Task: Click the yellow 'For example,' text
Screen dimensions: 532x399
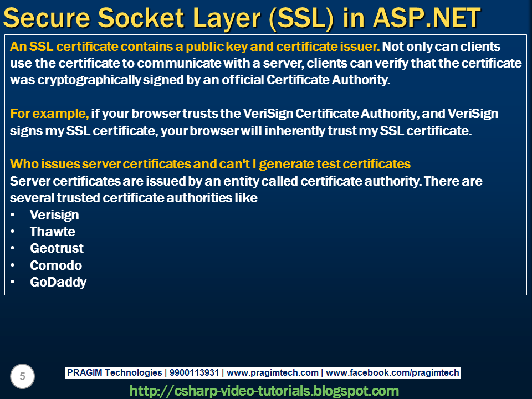Action: coord(49,114)
